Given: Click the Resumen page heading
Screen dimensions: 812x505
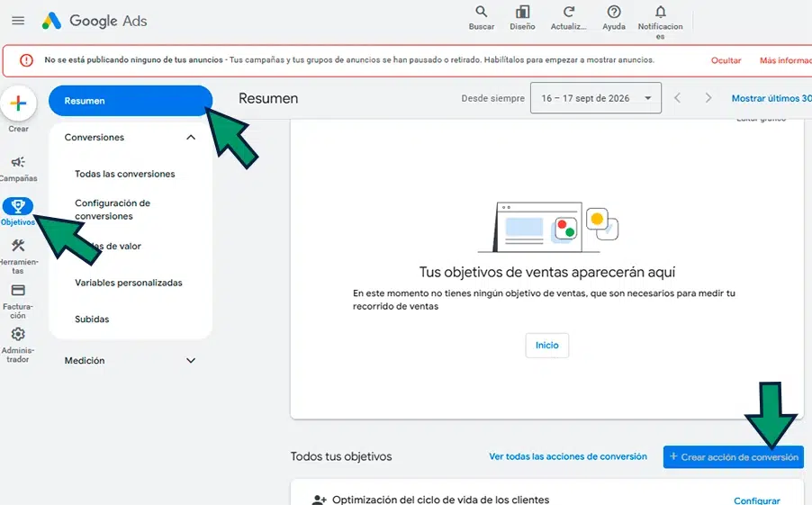Looking at the screenshot, I should pyautogui.click(x=268, y=98).
